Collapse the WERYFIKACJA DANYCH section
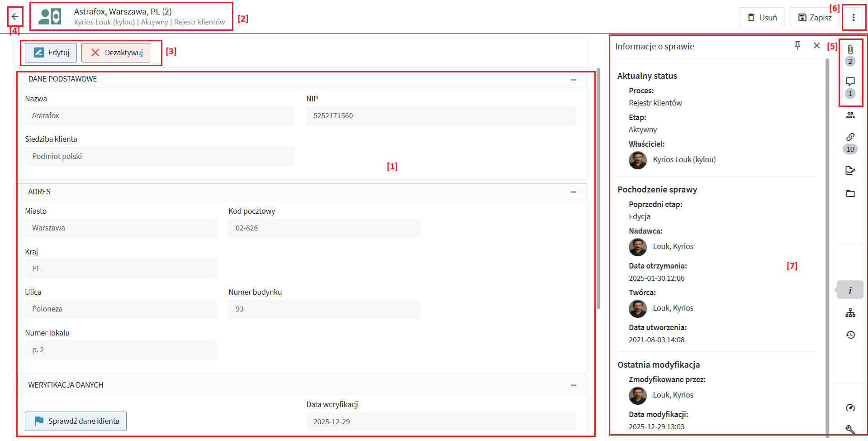 point(573,385)
